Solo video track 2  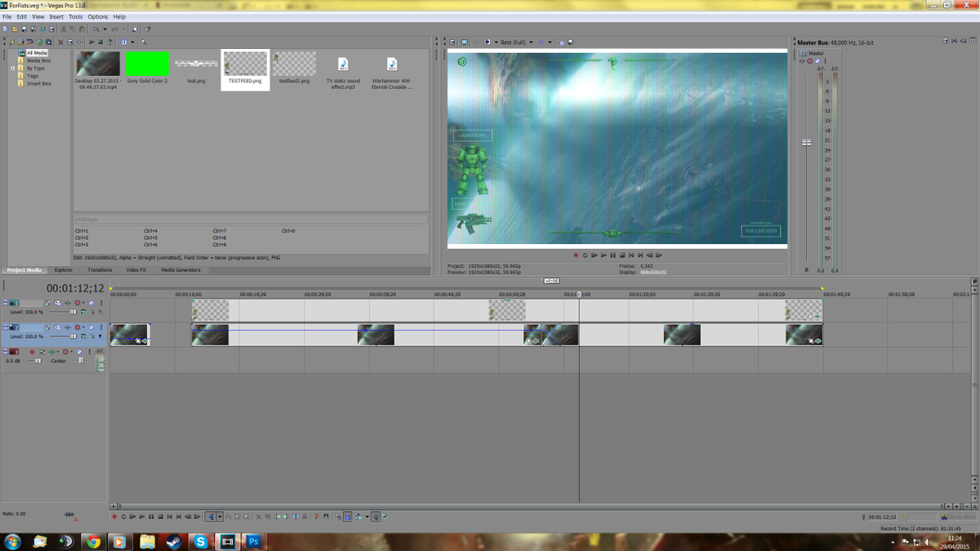click(101, 327)
